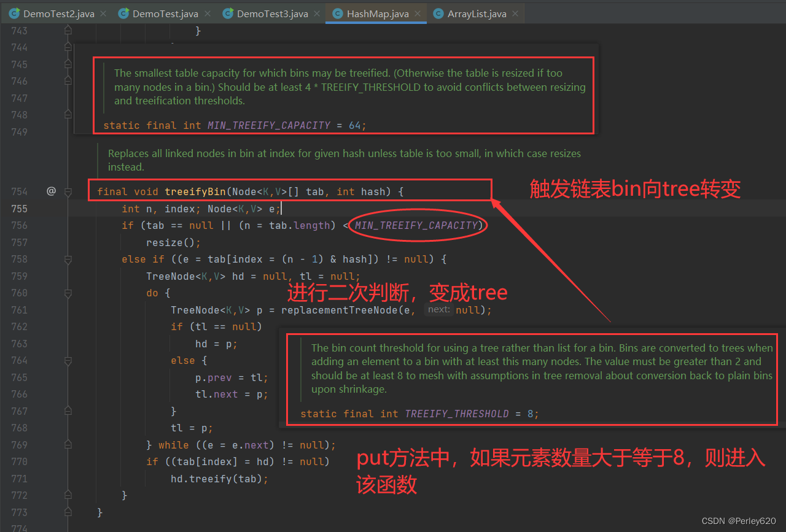Collapse the do loop fold on line 760

coord(68,293)
